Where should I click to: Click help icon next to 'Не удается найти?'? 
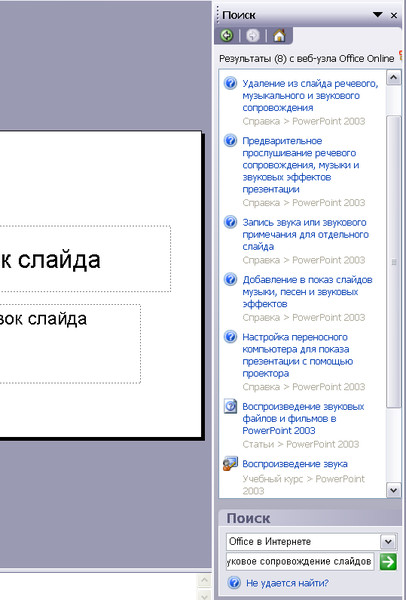[234, 583]
